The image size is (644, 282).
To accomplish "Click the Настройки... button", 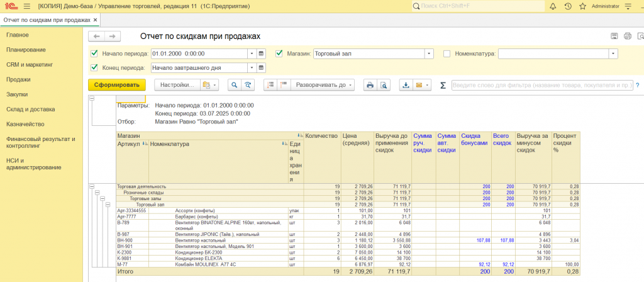I will pyautogui.click(x=177, y=85).
